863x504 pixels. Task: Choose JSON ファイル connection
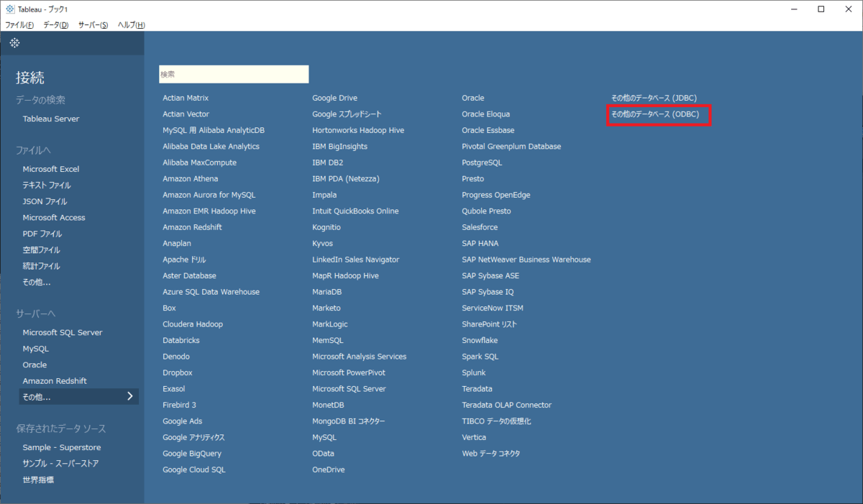[x=45, y=201]
